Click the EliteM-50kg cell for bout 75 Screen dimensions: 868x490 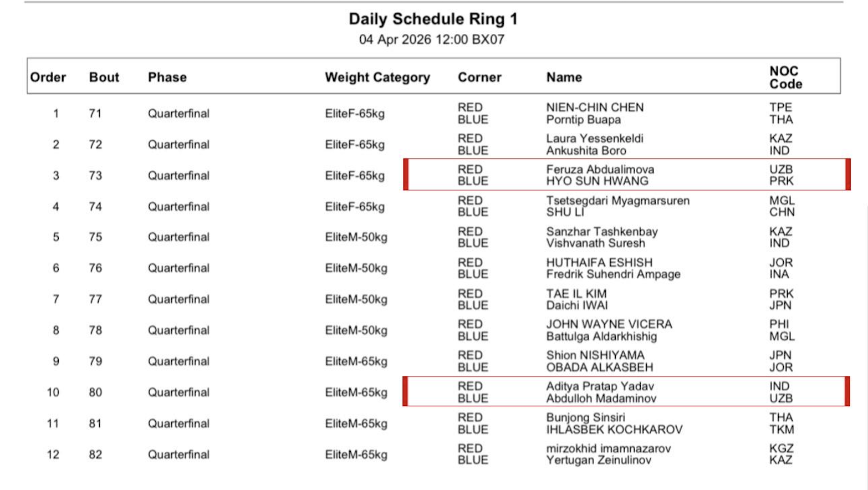pos(356,237)
